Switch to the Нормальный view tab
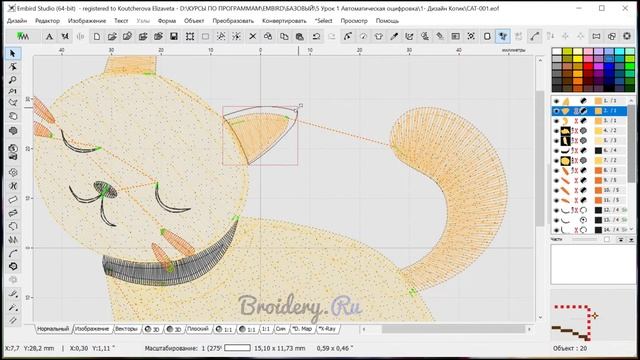Viewport: 640px width, 360px height. click(x=53, y=329)
